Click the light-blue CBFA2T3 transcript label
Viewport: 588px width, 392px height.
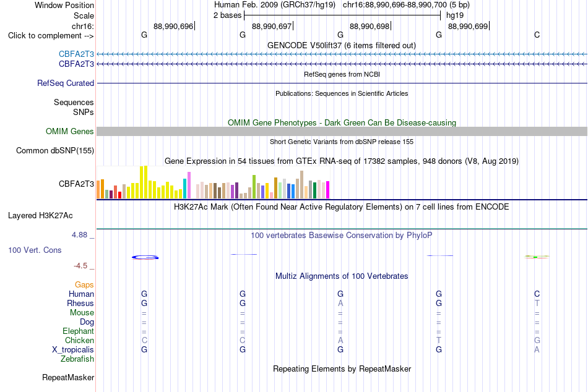[x=76, y=54]
